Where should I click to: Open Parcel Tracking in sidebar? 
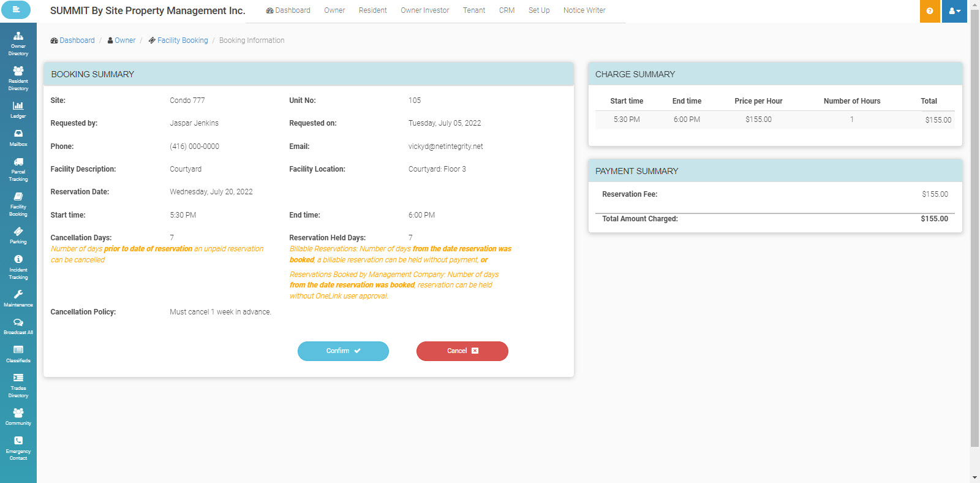tap(18, 170)
